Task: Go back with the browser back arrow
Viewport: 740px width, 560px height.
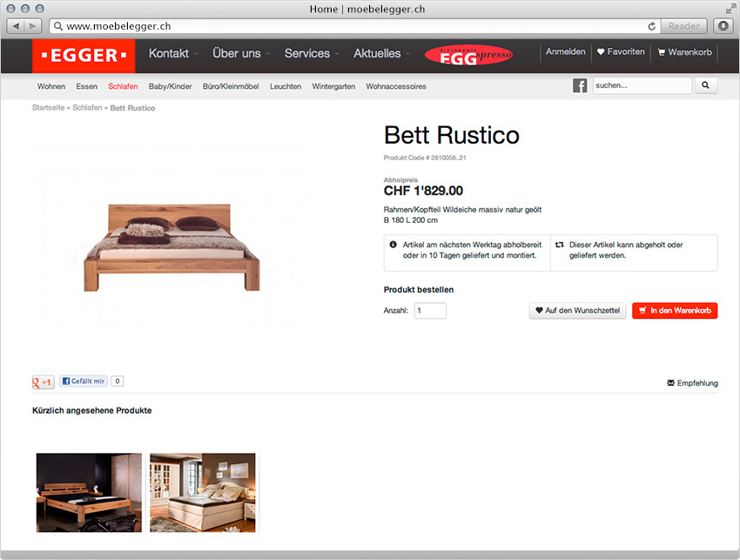Action: [16, 26]
